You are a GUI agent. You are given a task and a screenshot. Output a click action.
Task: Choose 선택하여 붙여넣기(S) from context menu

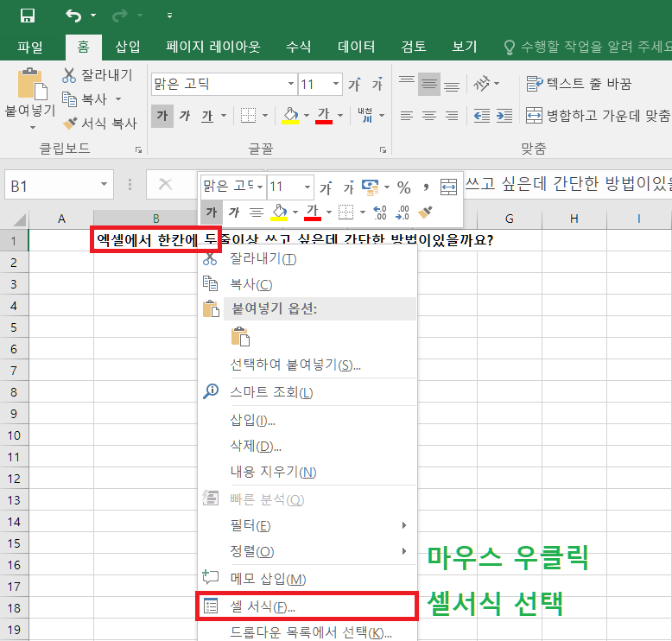pos(307,365)
